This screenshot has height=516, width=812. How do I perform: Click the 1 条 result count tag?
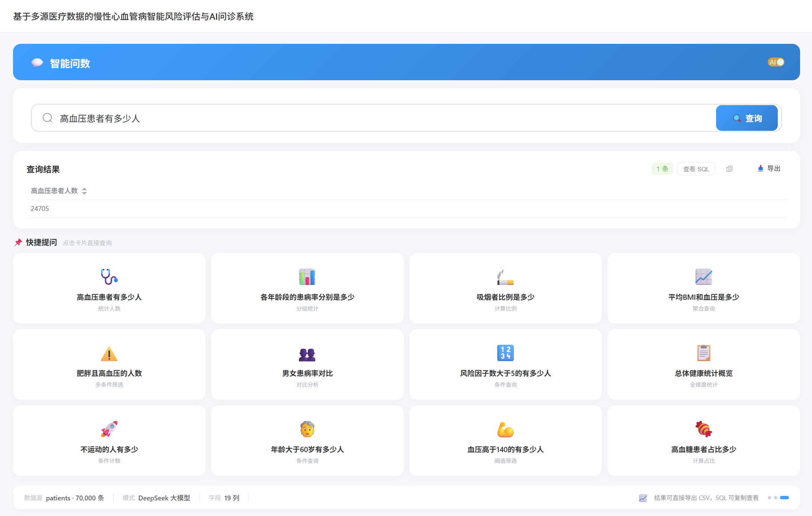point(662,169)
